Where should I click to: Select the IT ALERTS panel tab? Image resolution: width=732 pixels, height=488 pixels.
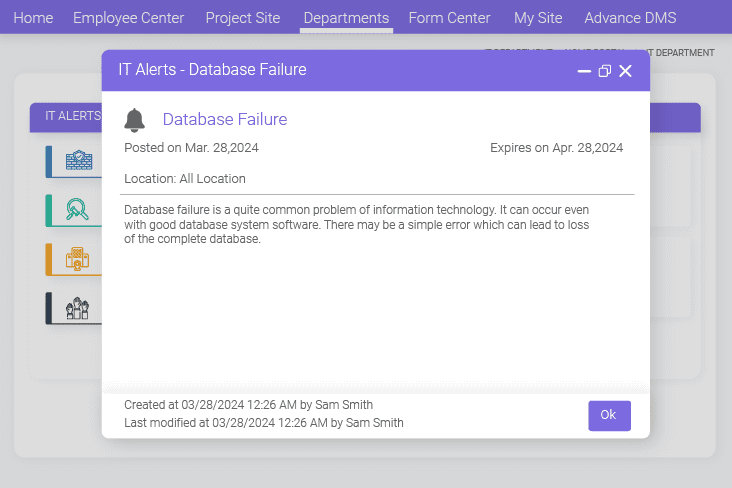(66, 116)
